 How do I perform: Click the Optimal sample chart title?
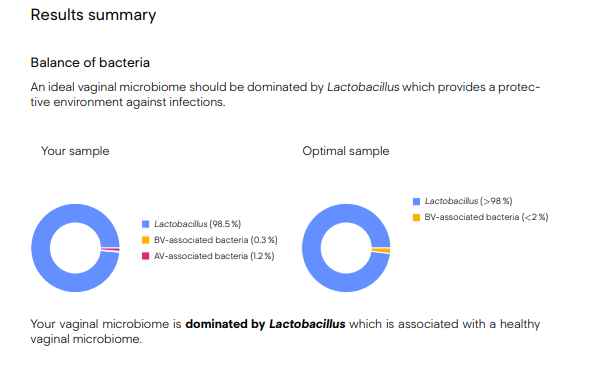tap(346, 151)
